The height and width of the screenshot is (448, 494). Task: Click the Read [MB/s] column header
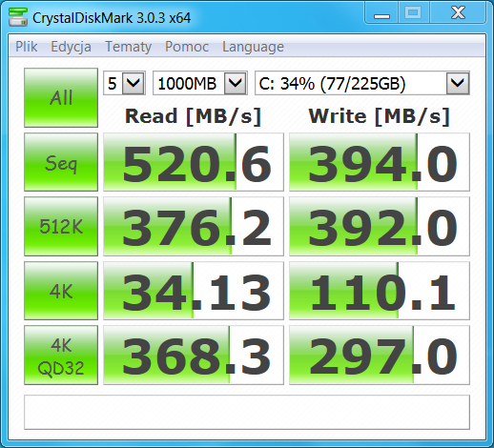[x=193, y=116]
